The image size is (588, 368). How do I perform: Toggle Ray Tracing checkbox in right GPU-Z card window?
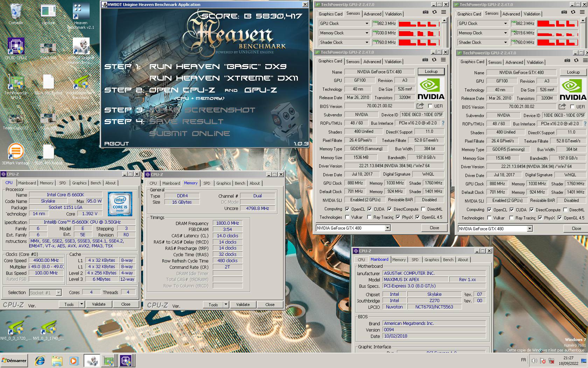511,218
